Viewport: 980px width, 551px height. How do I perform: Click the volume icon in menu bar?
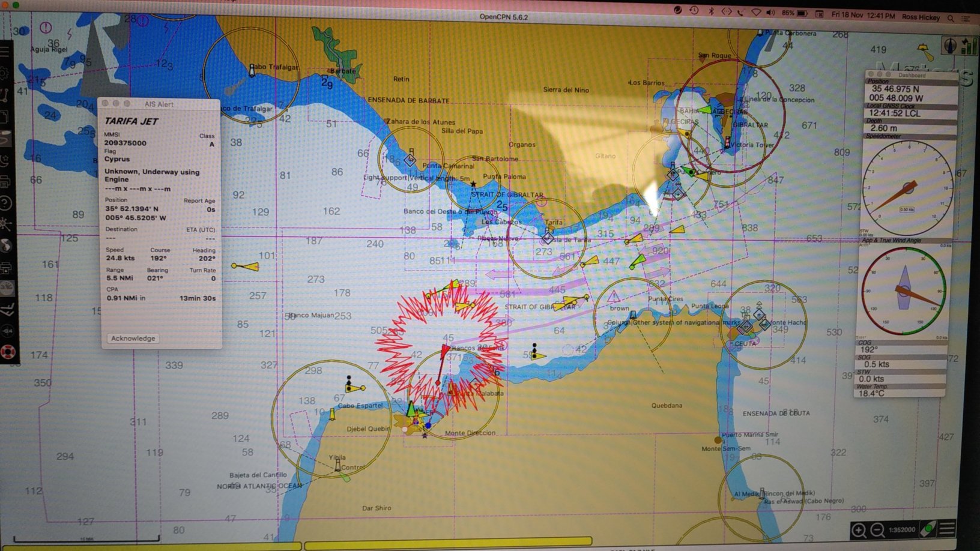[770, 12]
